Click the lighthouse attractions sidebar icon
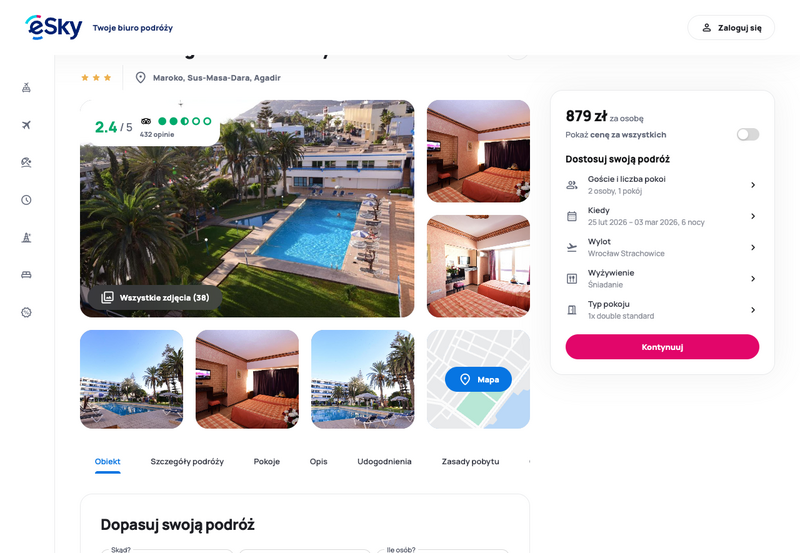This screenshot has height=553, width=800. coord(27,237)
